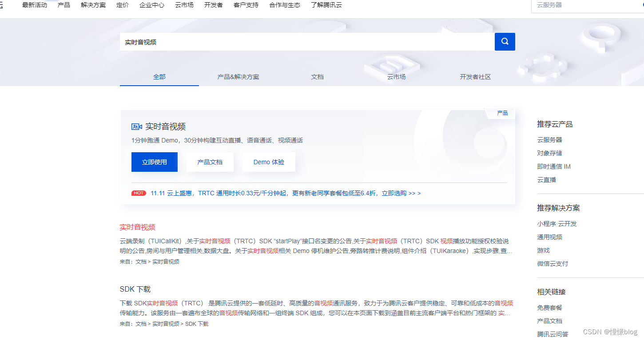Switch to the 文档 tab
Screen dimensions: 644x340
click(x=318, y=77)
